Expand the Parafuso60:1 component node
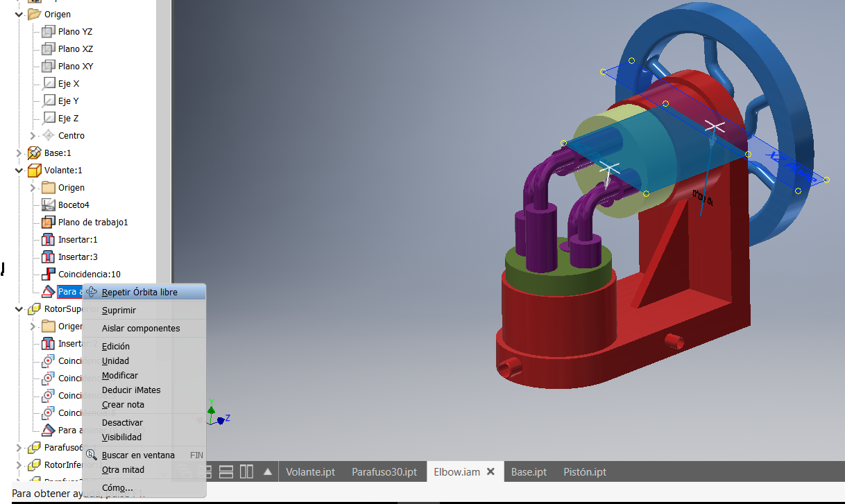The width and height of the screenshot is (845, 504). [x=19, y=447]
